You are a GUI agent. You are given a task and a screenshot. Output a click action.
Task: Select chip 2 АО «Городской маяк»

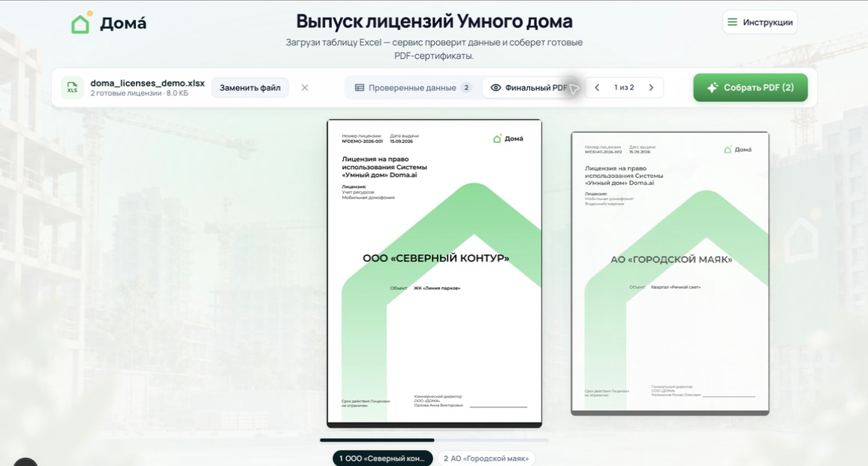486,458
